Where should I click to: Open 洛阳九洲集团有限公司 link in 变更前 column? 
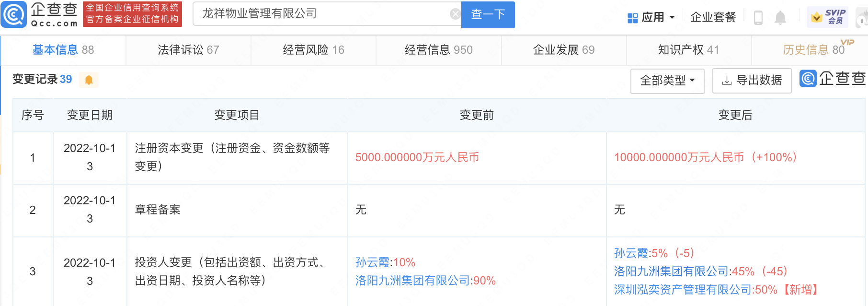pyautogui.click(x=412, y=281)
